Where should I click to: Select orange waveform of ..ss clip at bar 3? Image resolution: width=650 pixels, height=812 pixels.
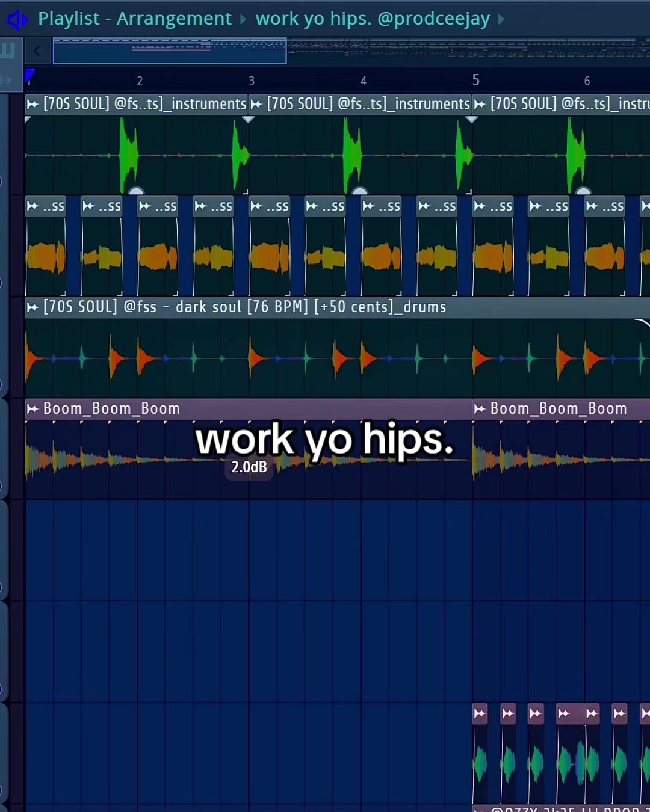269,257
